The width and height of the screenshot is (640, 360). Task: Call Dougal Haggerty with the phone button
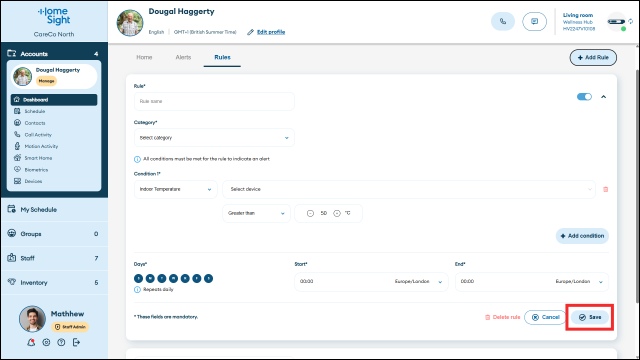pyautogui.click(x=503, y=22)
